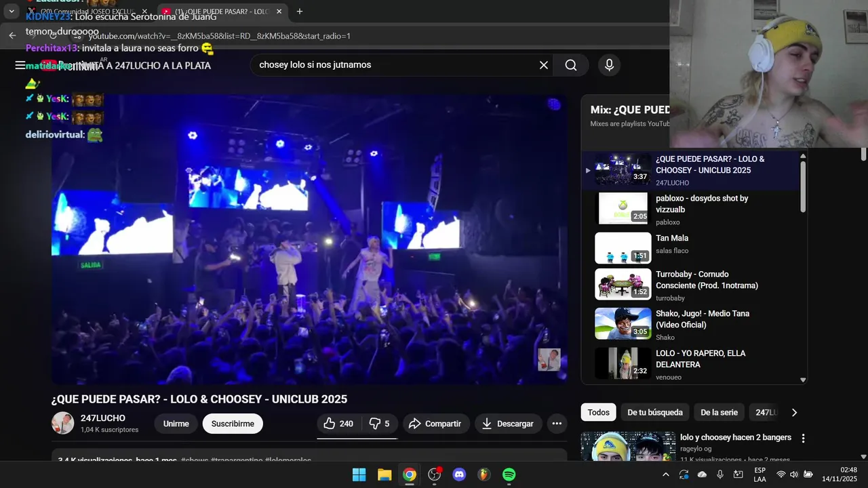Dislike the video showing 5 dislikes
Viewport: 868px width, 488px height.
pyautogui.click(x=379, y=424)
